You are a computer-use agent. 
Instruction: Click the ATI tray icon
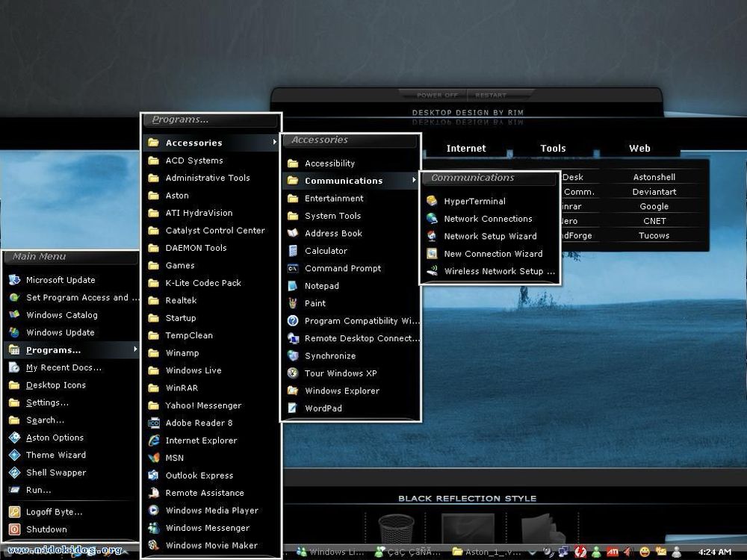pyautogui.click(x=613, y=552)
